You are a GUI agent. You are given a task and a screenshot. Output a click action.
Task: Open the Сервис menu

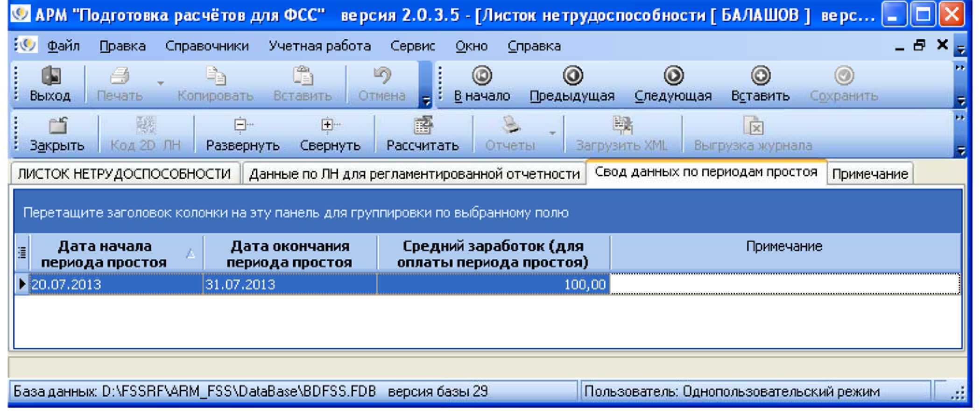(413, 46)
